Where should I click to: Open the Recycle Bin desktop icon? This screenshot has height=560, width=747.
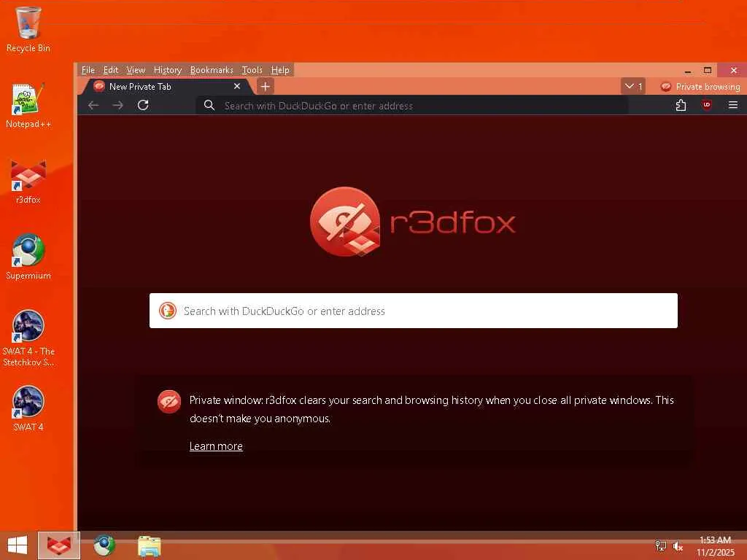(x=28, y=29)
